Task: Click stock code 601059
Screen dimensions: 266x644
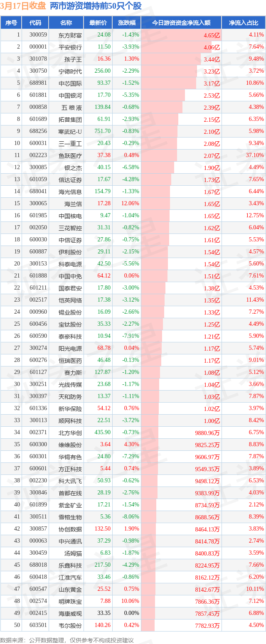Action: click(38, 179)
